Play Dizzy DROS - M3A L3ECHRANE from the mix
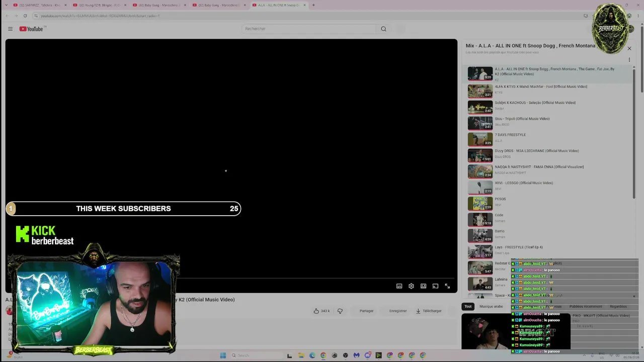644x362 pixels. point(548,155)
